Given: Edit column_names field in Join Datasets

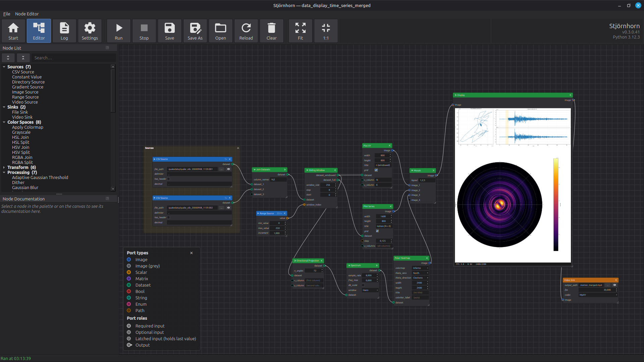Looking at the screenshot, I should 278,180.
